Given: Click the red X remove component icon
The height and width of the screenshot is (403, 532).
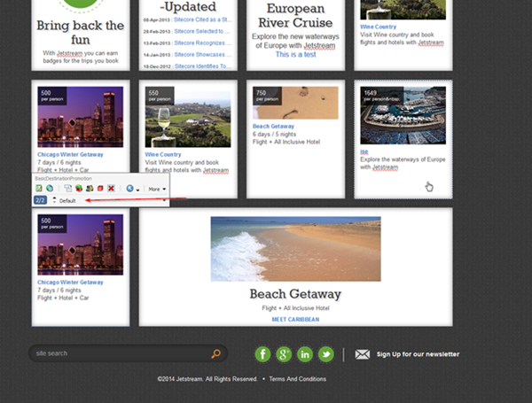Looking at the screenshot, I should [111, 188].
